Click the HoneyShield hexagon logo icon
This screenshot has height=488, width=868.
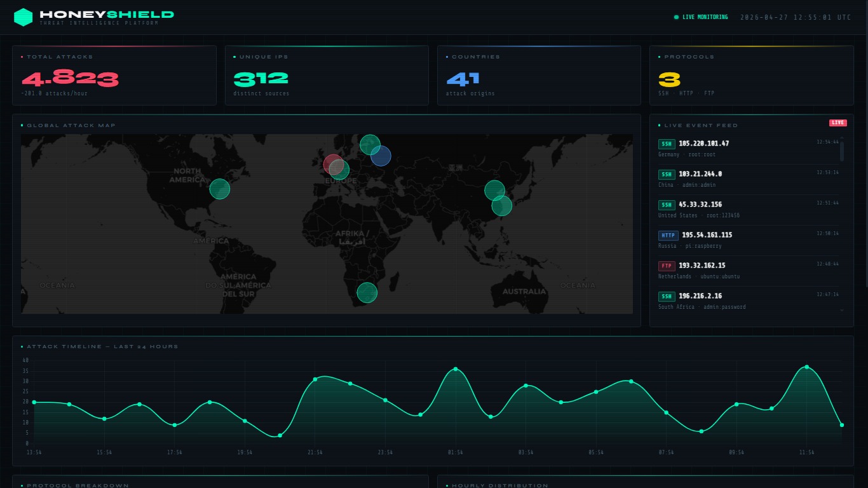click(x=22, y=17)
